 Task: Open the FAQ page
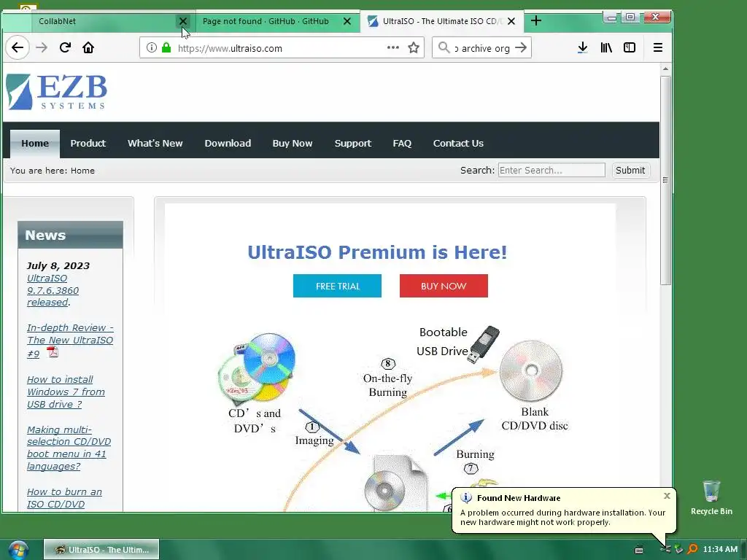402,144
